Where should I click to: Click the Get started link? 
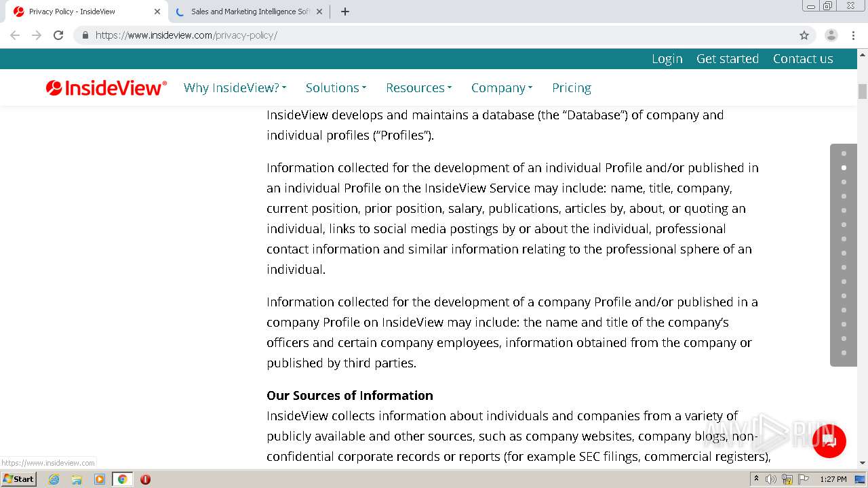coord(728,59)
